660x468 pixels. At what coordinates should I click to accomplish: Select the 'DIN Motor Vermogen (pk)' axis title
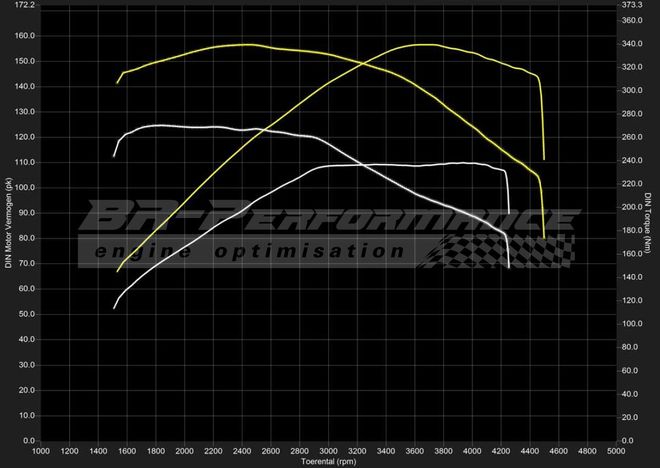click(x=9, y=222)
